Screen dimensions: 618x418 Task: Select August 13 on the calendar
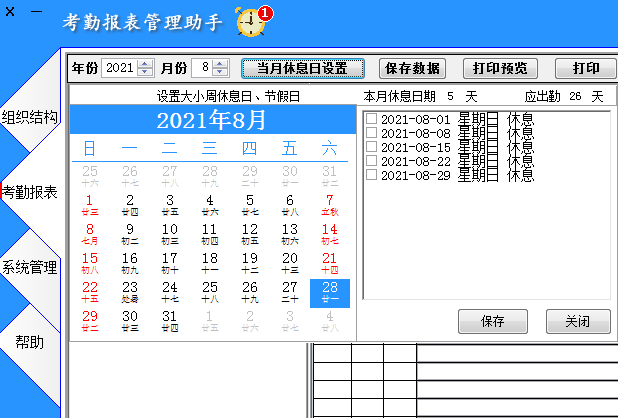(290, 234)
